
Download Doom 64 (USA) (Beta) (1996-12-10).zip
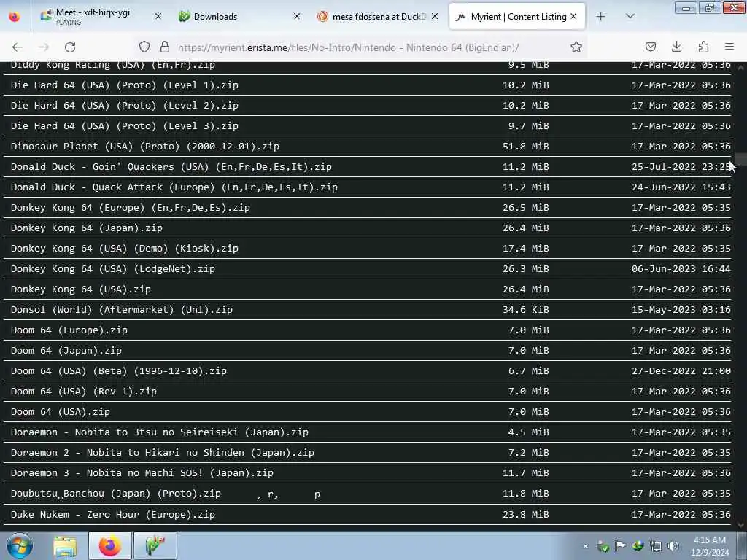pyautogui.click(x=119, y=371)
